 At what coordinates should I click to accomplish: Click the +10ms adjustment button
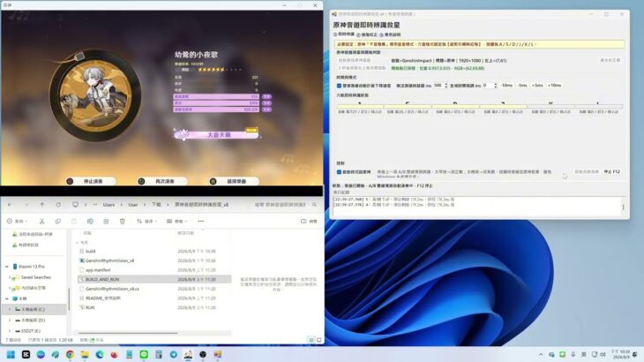(x=555, y=86)
